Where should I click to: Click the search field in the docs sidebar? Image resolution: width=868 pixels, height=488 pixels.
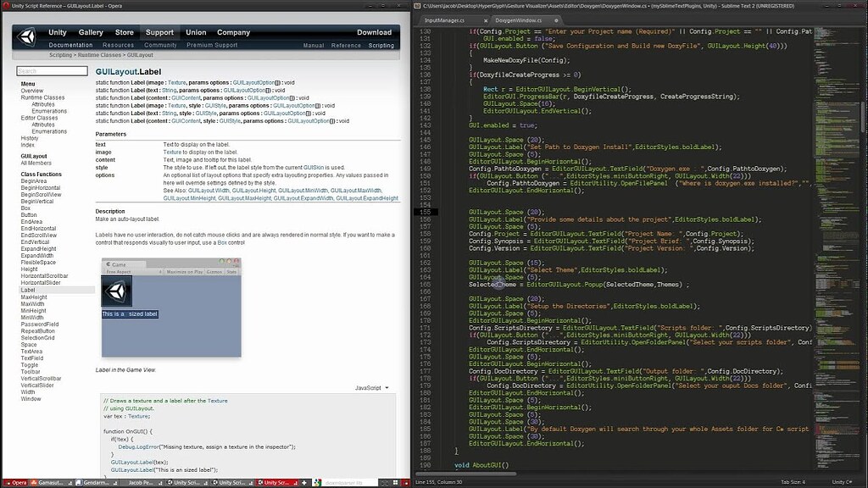[51, 70]
